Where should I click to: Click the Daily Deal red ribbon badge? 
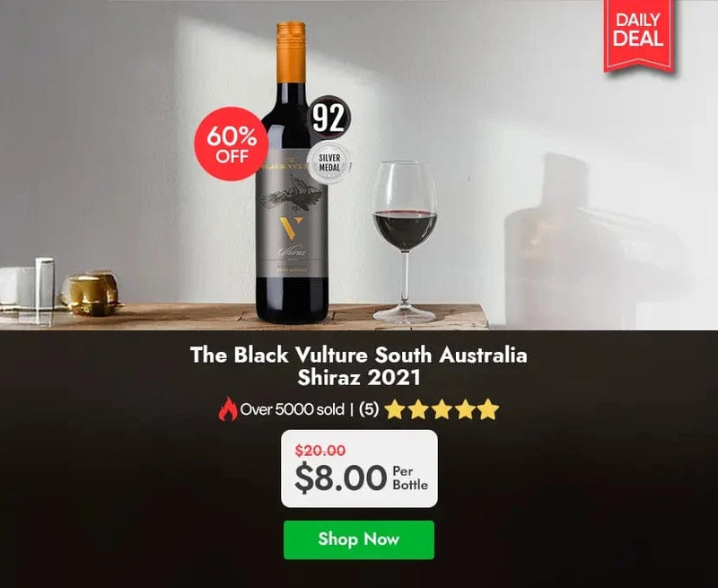(638, 36)
